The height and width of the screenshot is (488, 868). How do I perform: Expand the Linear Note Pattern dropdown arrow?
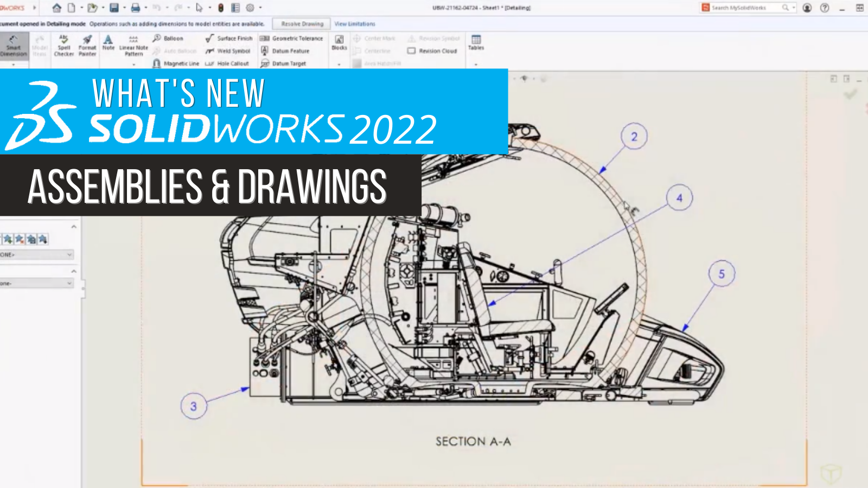tap(133, 65)
